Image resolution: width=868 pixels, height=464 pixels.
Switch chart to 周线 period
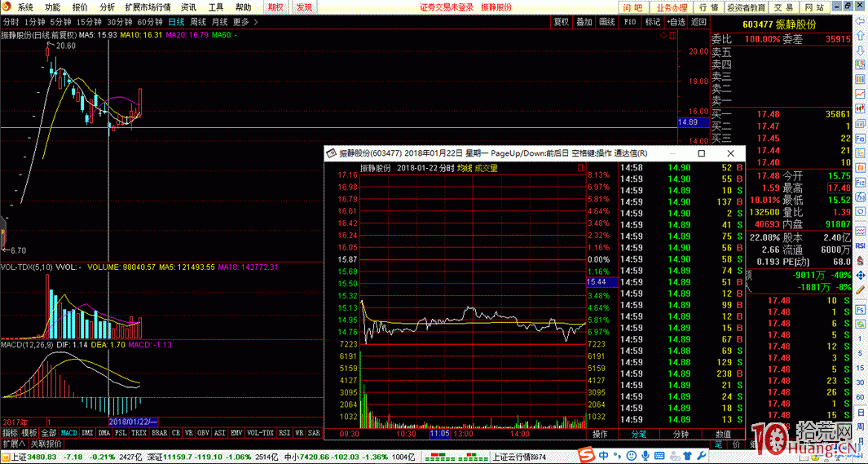pos(197,22)
